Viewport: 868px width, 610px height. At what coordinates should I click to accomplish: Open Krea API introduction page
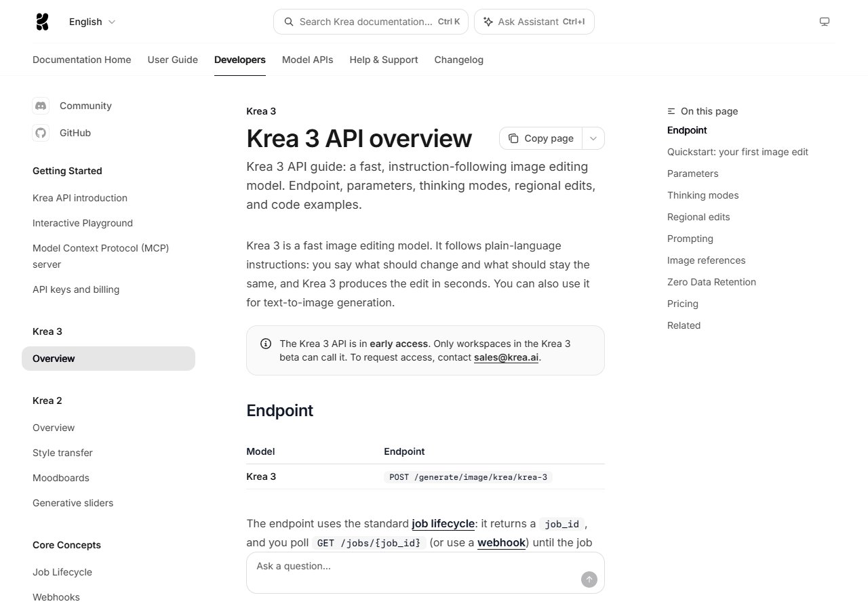click(80, 198)
